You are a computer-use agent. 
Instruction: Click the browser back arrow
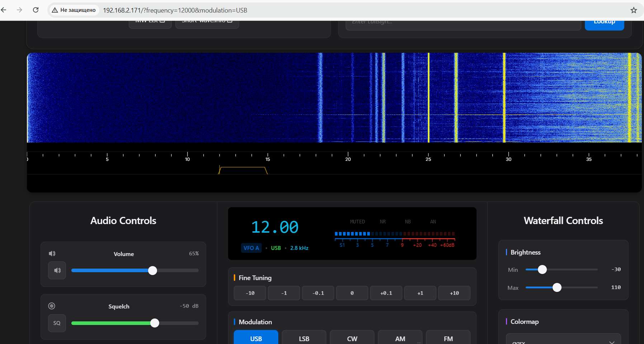click(4, 10)
